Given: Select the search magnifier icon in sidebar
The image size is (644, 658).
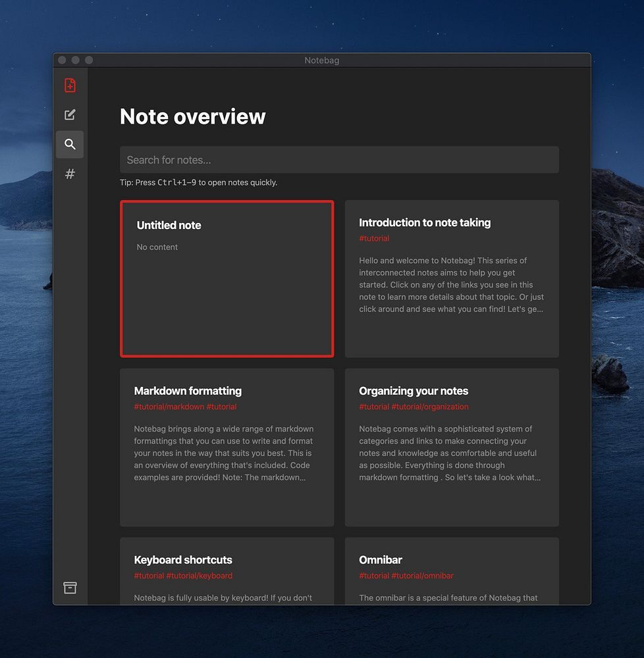Looking at the screenshot, I should tap(70, 144).
